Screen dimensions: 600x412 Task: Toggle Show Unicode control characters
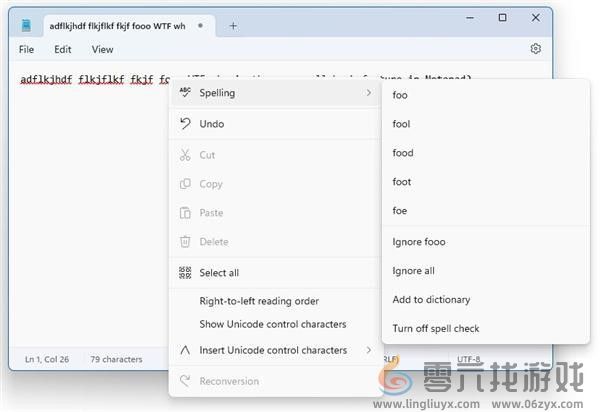pyautogui.click(x=272, y=324)
